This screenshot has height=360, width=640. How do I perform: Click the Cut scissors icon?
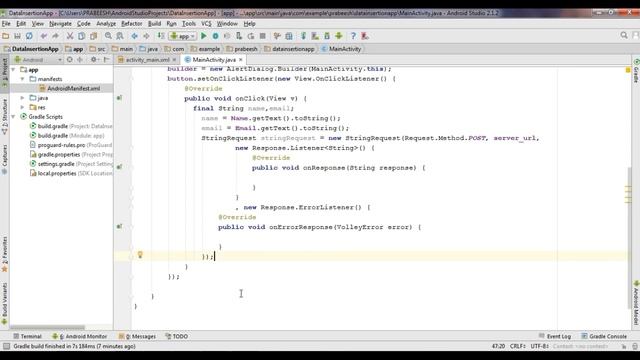coord(70,36)
